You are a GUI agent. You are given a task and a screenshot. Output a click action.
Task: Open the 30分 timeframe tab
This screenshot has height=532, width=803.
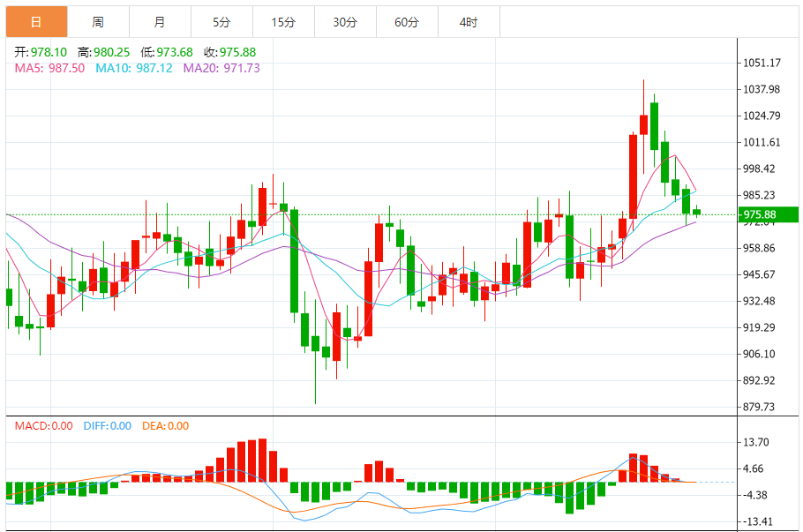[x=345, y=22]
